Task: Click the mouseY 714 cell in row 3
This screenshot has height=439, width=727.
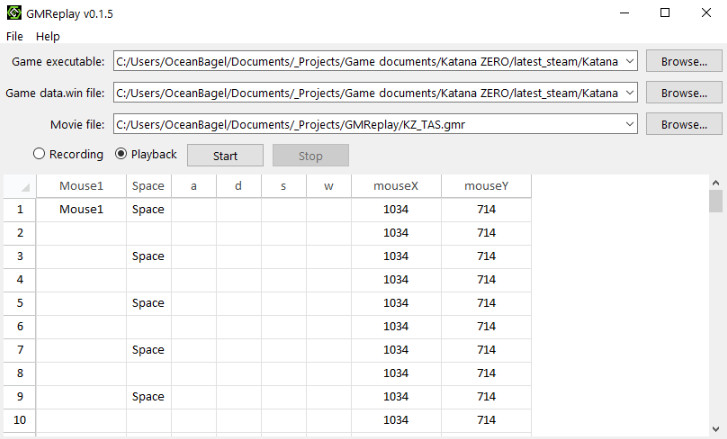Action: tap(486, 256)
